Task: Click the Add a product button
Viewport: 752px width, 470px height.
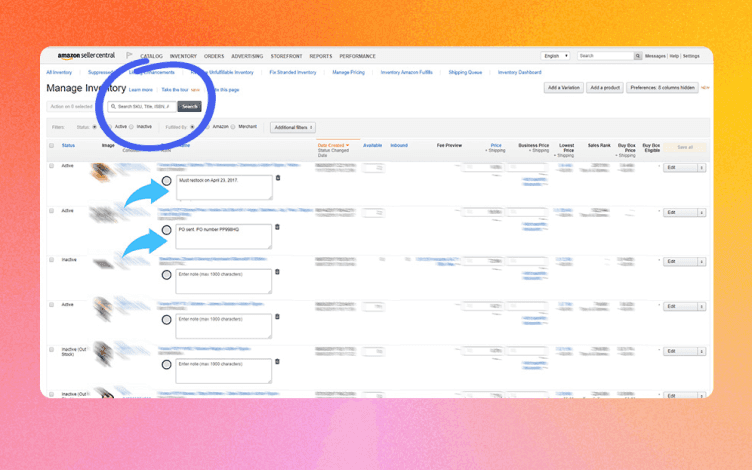Action: tap(605, 88)
